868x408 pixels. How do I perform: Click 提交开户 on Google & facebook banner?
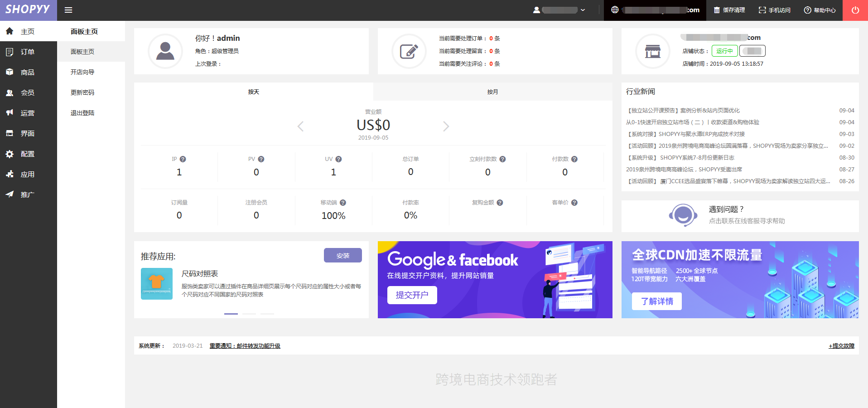(x=412, y=295)
